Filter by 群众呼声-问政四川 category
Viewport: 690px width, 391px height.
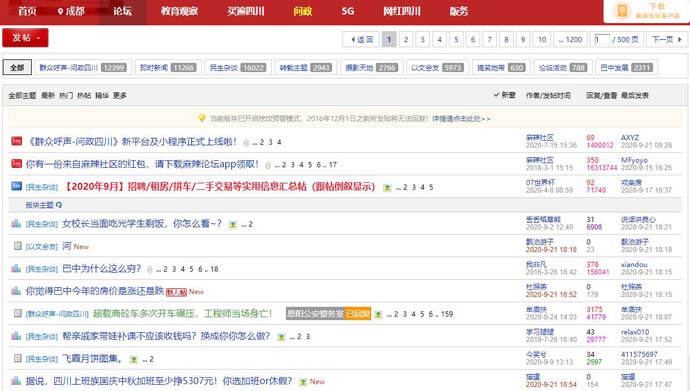pyautogui.click(x=83, y=67)
